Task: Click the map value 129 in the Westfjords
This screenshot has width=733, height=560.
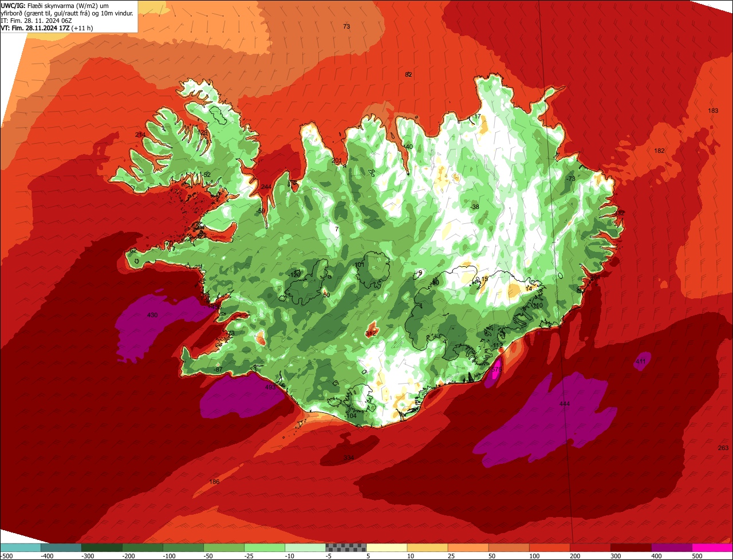Action: pyautogui.click(x=202, y=132)
